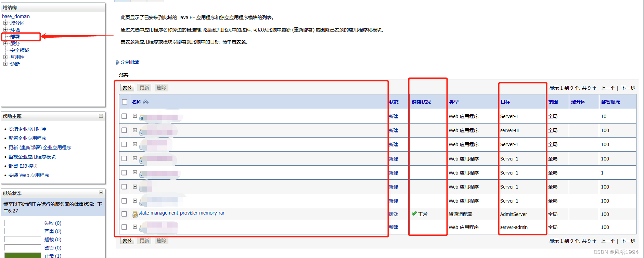Click the 失败 (0) status link

[x=53, y=223]
